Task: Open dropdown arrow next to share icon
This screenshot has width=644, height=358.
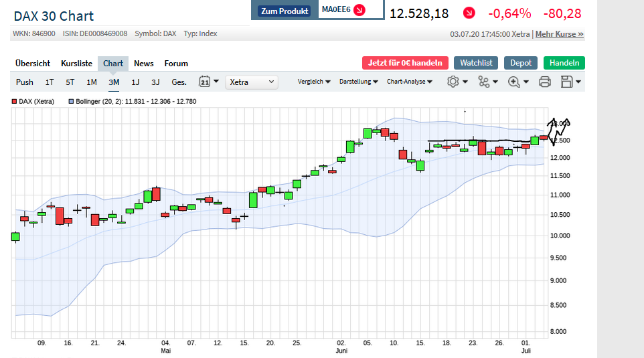Action: pos(495,82)
